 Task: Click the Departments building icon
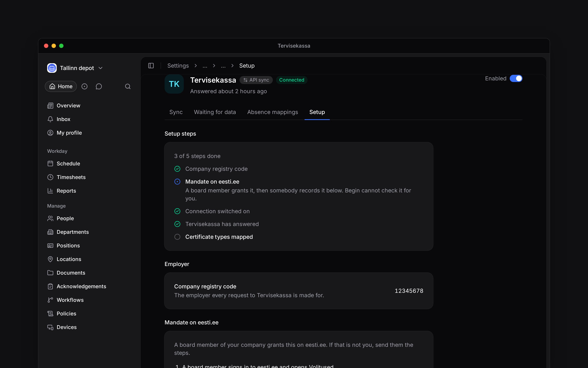point(50,232)
